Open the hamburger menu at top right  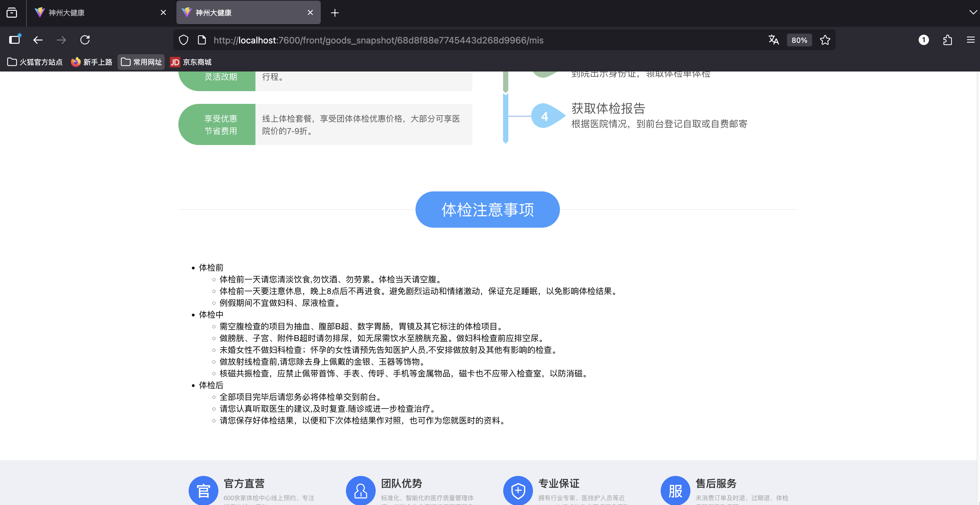(x=971, y=40)
